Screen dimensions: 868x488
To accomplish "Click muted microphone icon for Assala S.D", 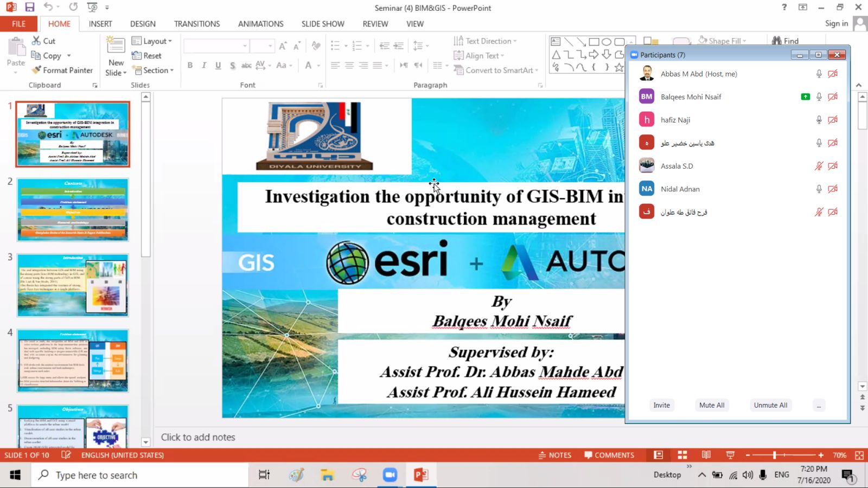I will 819,166.
